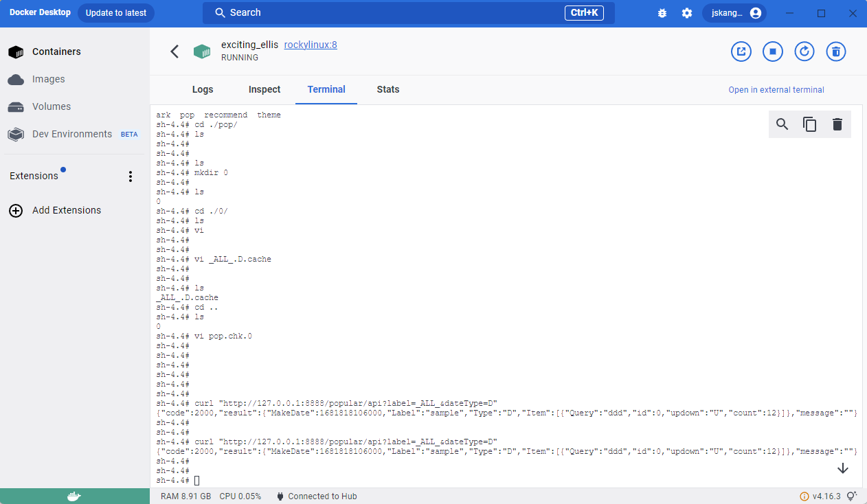Open the rockylinux:8 image link

click(x=311, y=45)
